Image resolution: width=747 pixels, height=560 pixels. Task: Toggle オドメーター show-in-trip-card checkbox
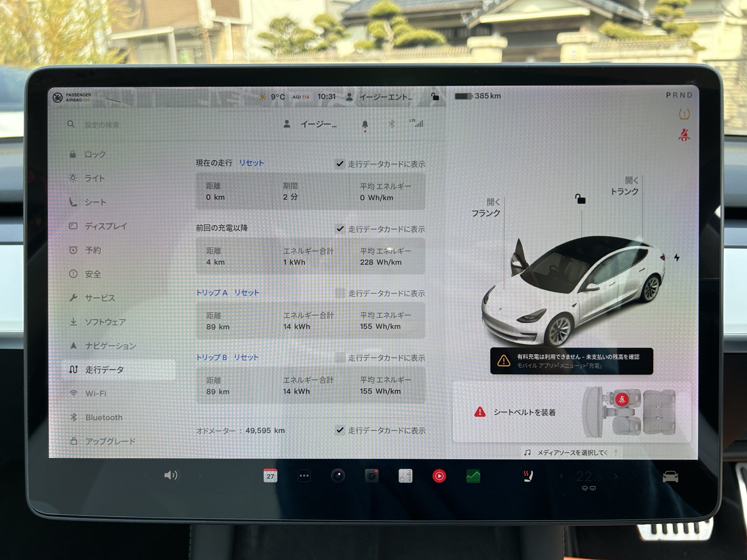340,430
